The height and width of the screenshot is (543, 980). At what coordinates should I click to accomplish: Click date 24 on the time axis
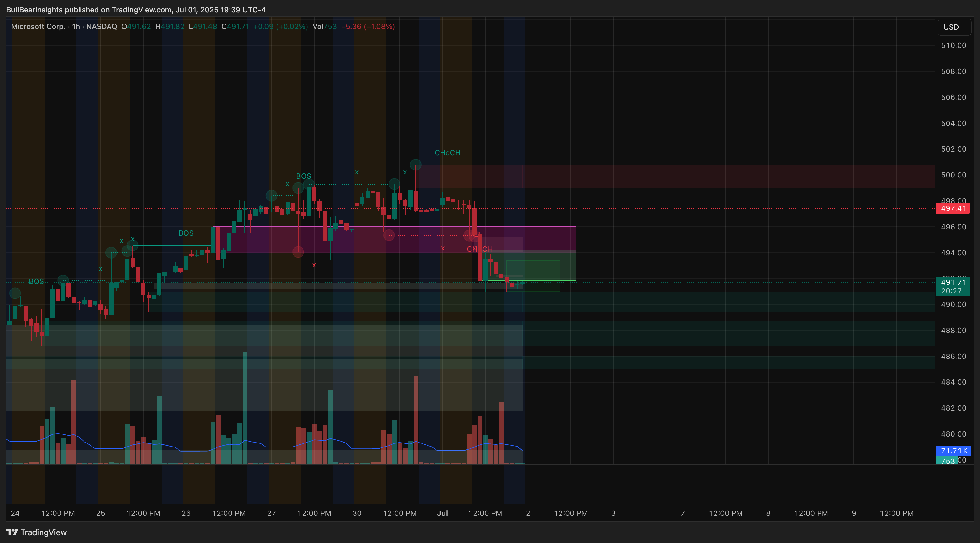(x=15, y=513)
